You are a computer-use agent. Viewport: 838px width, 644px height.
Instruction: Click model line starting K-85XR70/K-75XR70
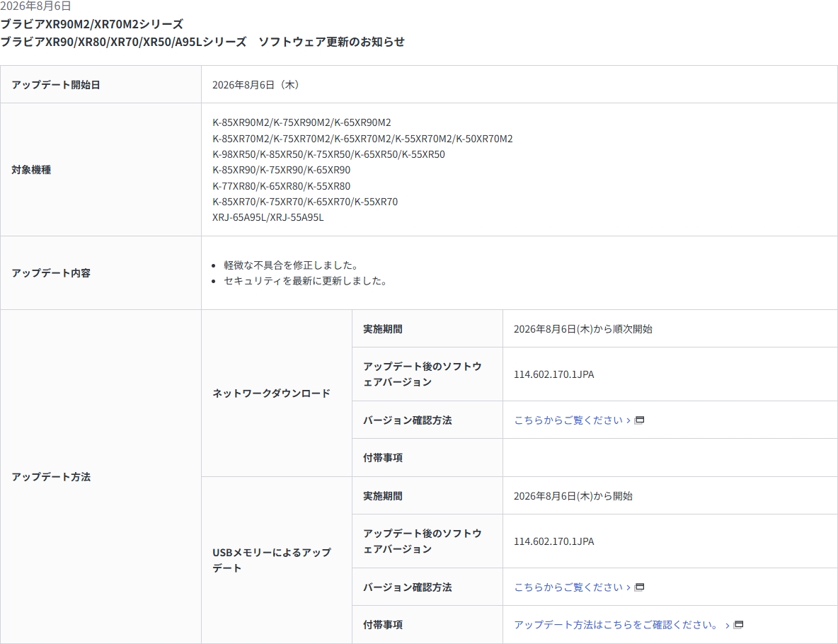pos(305,202)
